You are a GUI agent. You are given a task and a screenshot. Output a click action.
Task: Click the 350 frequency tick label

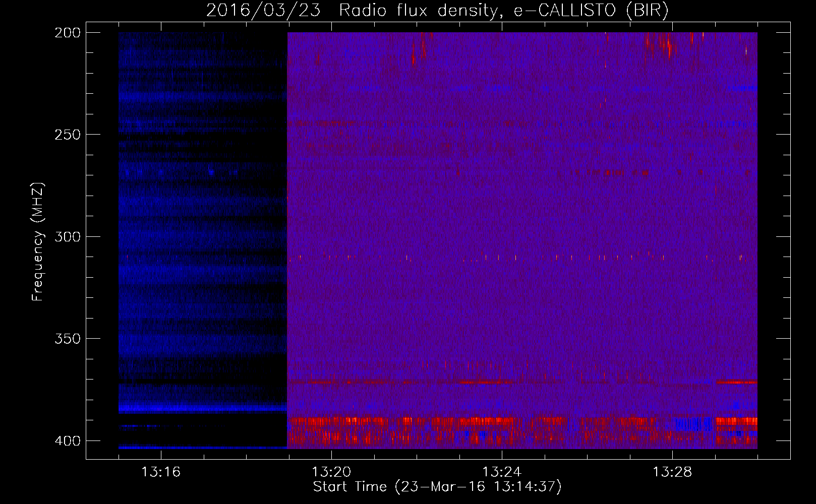click(67, 339)
